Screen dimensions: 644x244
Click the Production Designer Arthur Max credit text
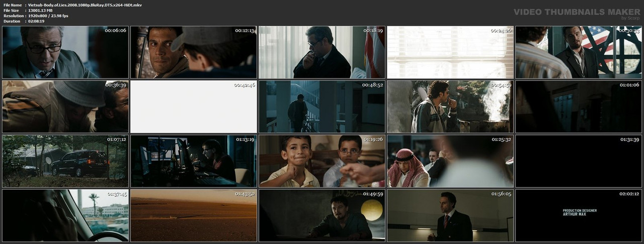(580, 212)
